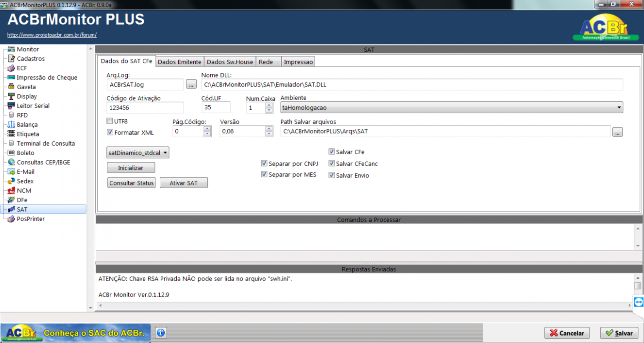Select the Display icon
Viewport: 644px width, 343px height.
[11, 97]
